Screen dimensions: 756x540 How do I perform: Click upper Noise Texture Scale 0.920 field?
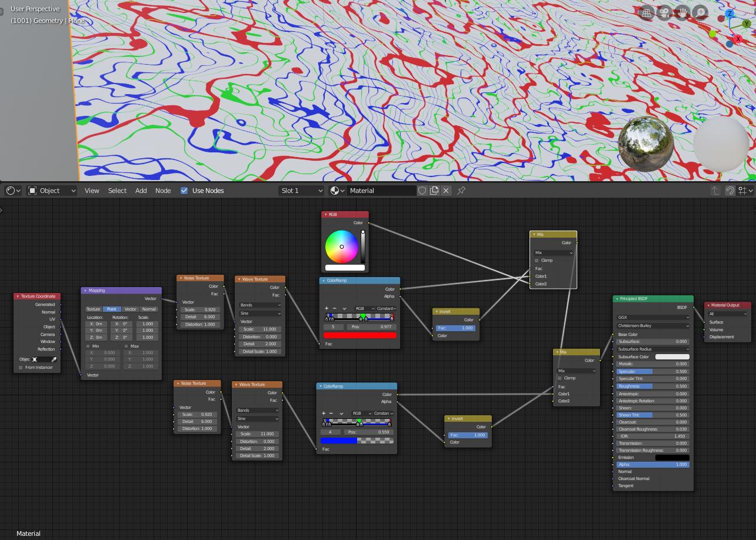[200, 310]
